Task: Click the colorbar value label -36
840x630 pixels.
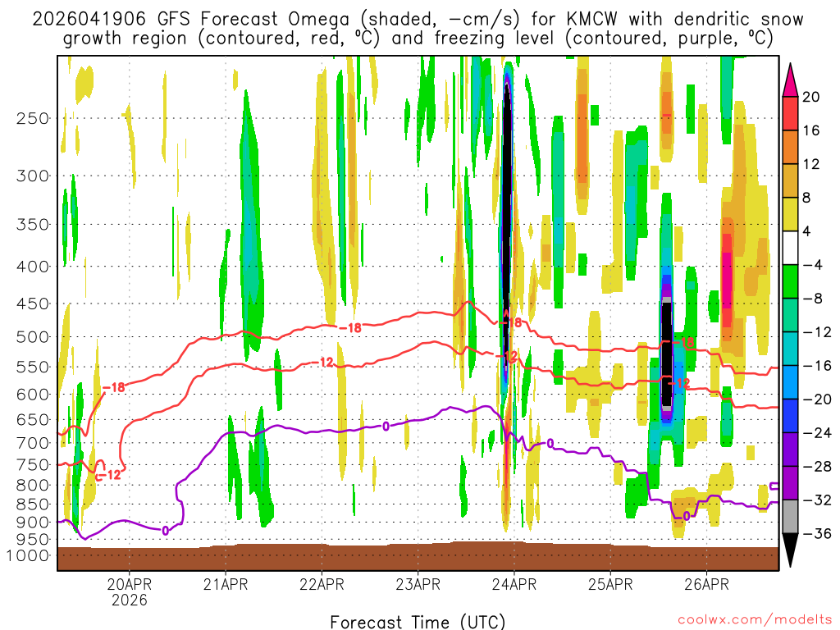Action: point(817,533)
